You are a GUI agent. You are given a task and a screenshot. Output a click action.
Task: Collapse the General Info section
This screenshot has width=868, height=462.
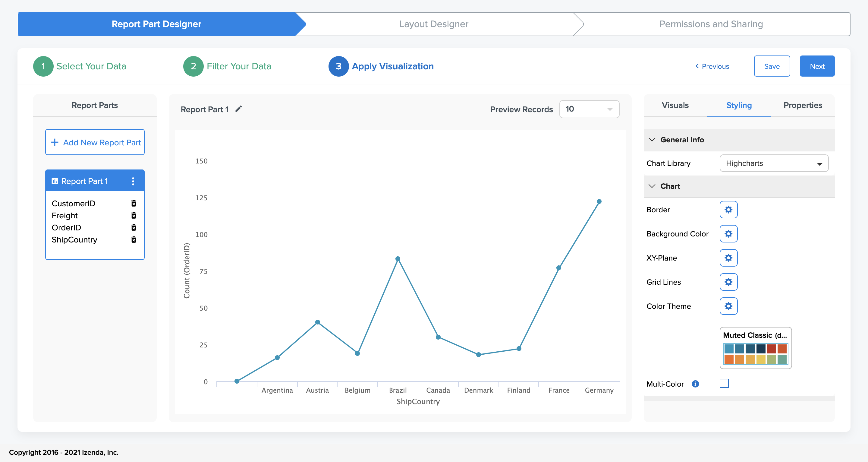[652, 140]
